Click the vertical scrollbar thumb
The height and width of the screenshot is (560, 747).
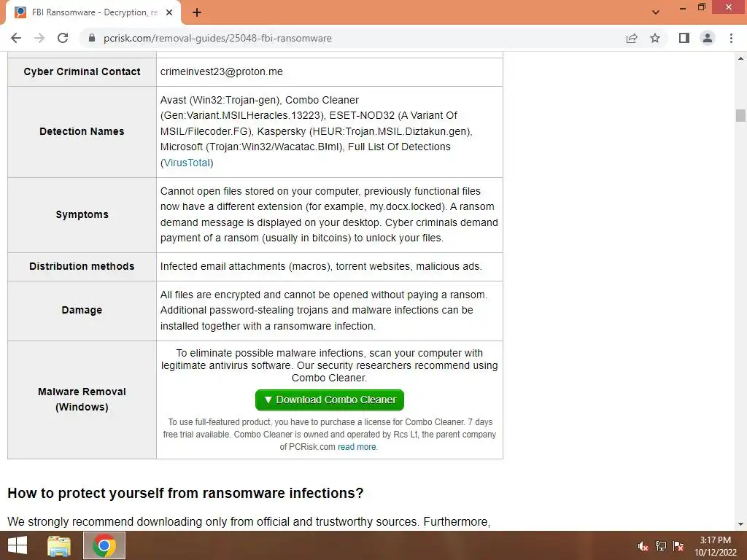[x=740, y=116]
